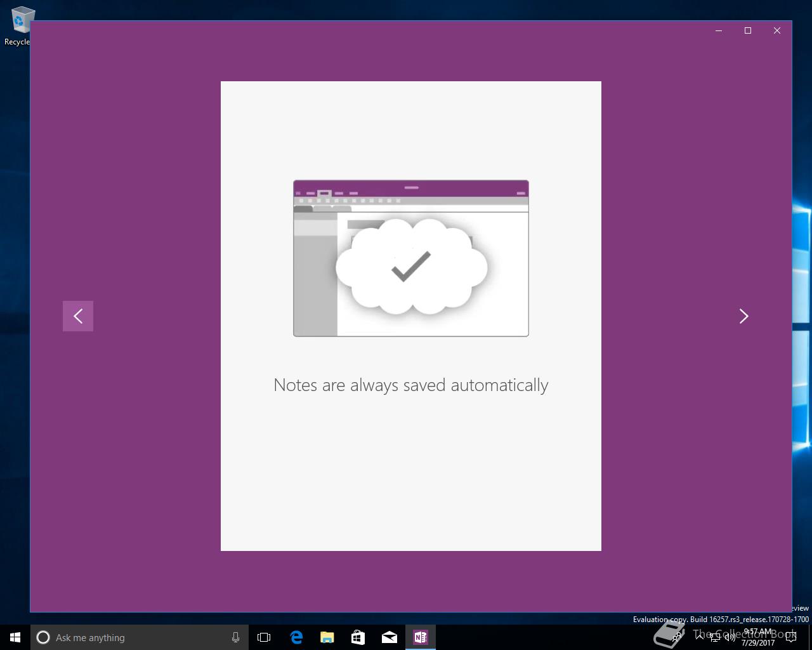Screen dimensions: 812x650
Task: Open the Action Center notifications icon
Action: [x=791, y=637]
